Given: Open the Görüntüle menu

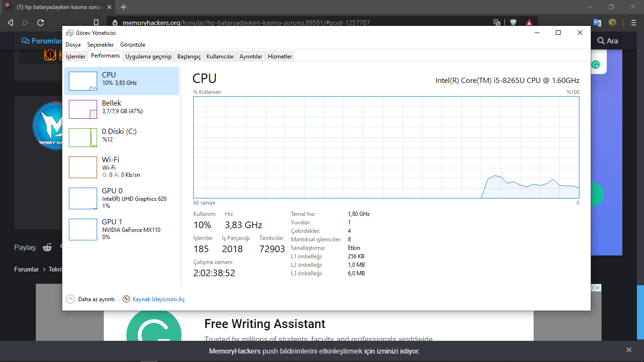Looking at the screenshot, I should (x=132, y=45).
